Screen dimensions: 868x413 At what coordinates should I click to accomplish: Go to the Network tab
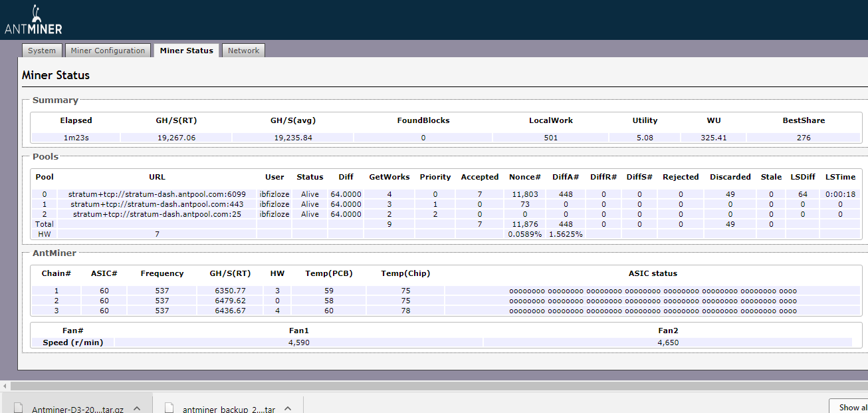pyautogui.click(x=243, y=51)
